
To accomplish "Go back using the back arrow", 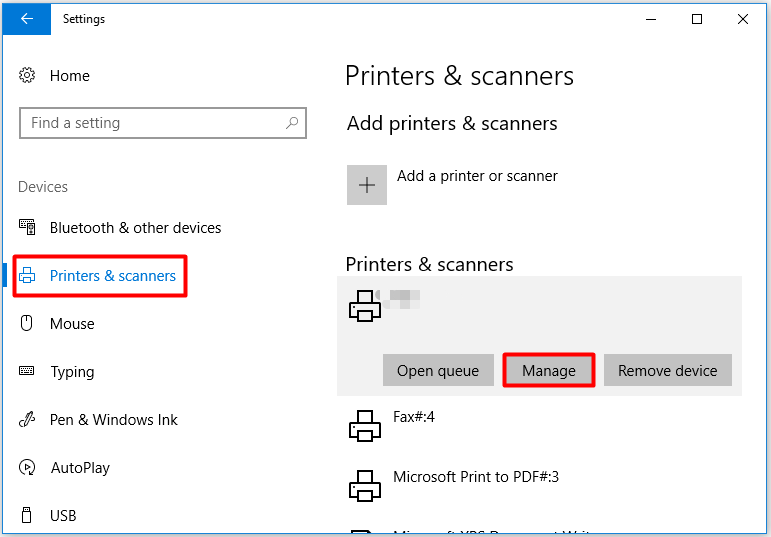I will (27, 19).
